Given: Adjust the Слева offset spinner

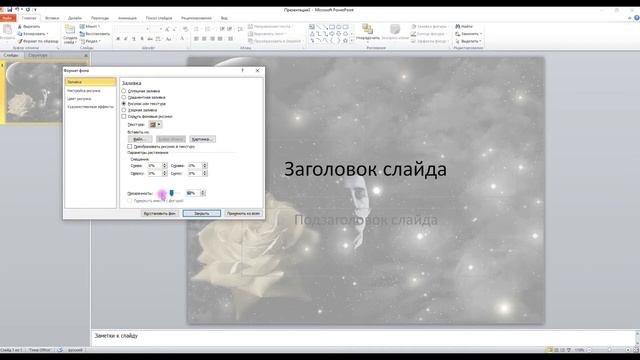Looking at the screenshot, I should click(164, 166).
